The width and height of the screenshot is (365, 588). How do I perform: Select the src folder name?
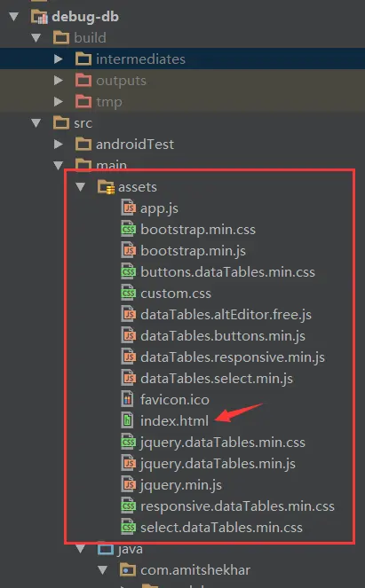pos(83,123)
